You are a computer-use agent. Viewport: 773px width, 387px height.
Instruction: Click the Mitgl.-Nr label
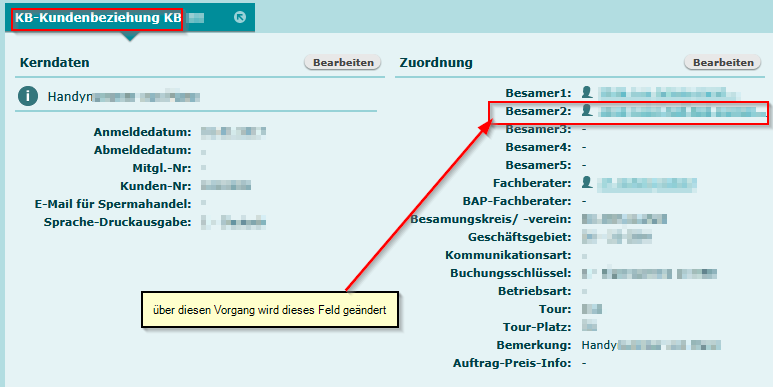click(162, 168)
